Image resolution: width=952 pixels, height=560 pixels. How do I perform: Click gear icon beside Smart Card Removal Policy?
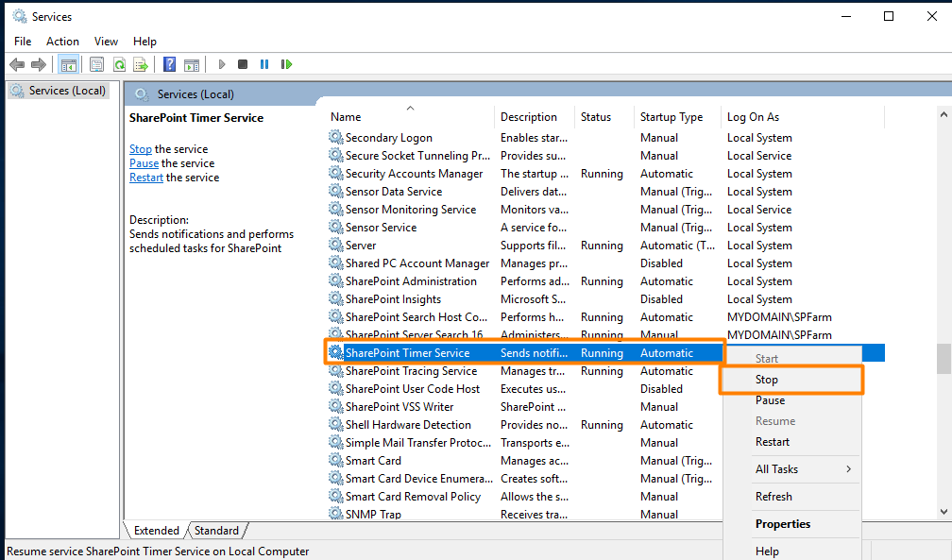coord(336,496)
